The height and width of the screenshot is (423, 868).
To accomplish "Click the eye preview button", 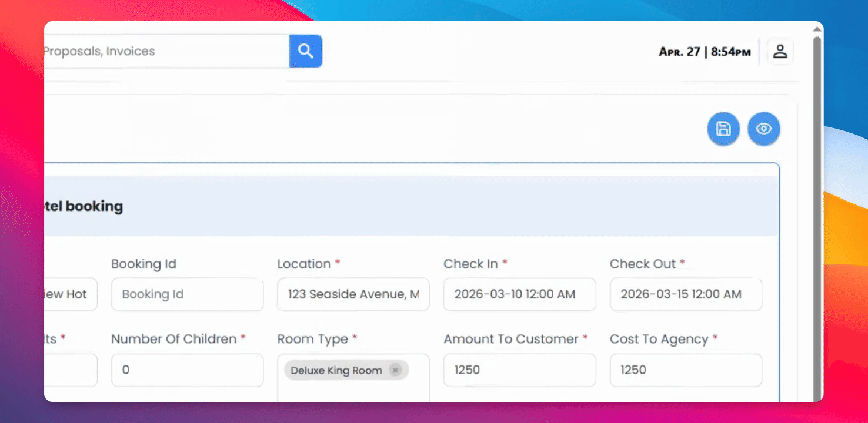I will click(x=763, y=129).
